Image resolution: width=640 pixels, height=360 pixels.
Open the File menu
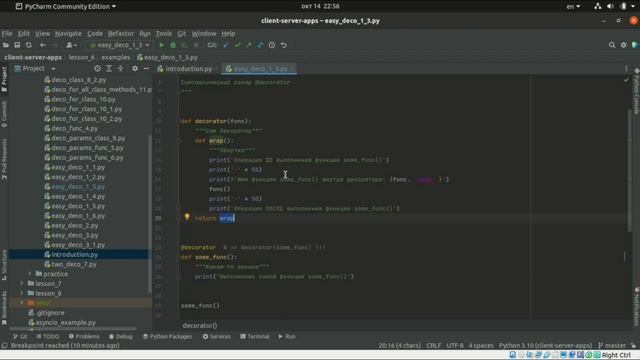[x=7, y=33]
